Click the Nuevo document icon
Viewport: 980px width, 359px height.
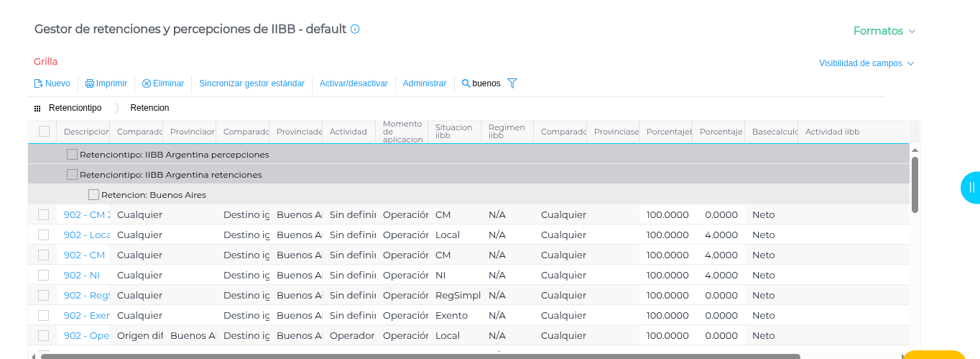point(38,83)
